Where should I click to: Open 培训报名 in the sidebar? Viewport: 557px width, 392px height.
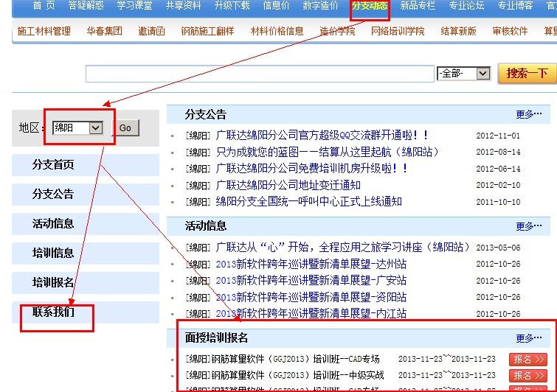point(53,282)
